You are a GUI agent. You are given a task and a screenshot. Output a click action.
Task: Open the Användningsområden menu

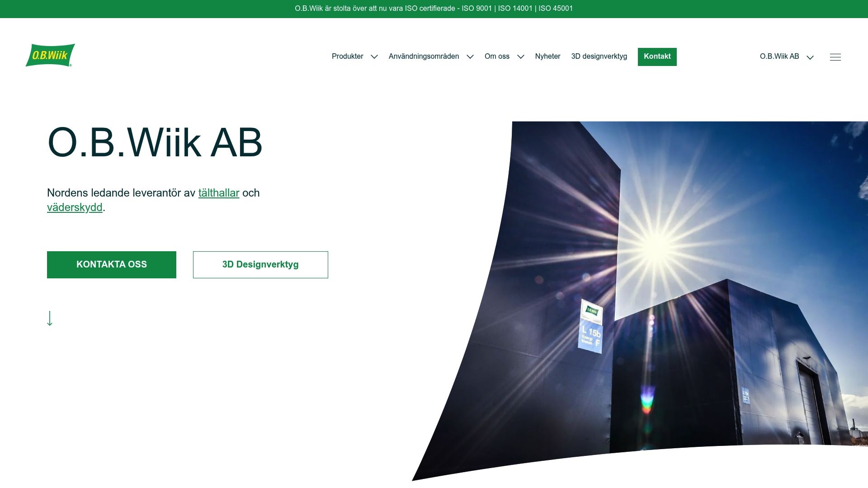[424, 56]
